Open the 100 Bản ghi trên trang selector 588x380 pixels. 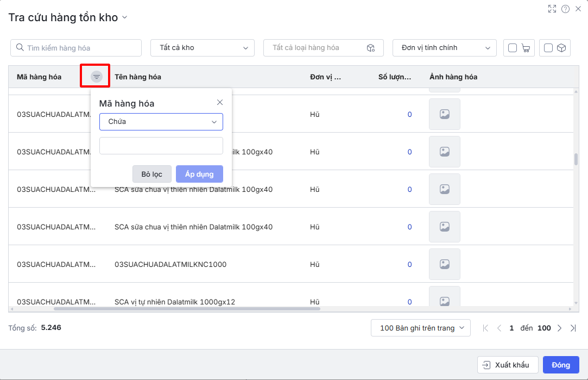[x=420, y=328]
